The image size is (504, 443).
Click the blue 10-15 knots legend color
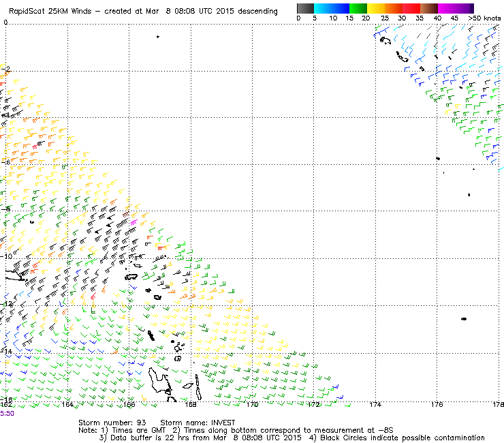pyautogui.click(x=341, y=8)
